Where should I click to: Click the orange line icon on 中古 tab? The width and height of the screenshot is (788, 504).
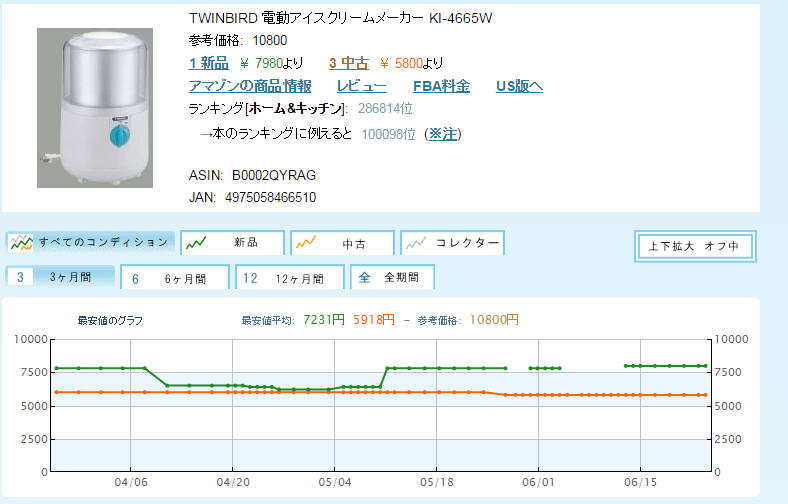pos(306,243)
